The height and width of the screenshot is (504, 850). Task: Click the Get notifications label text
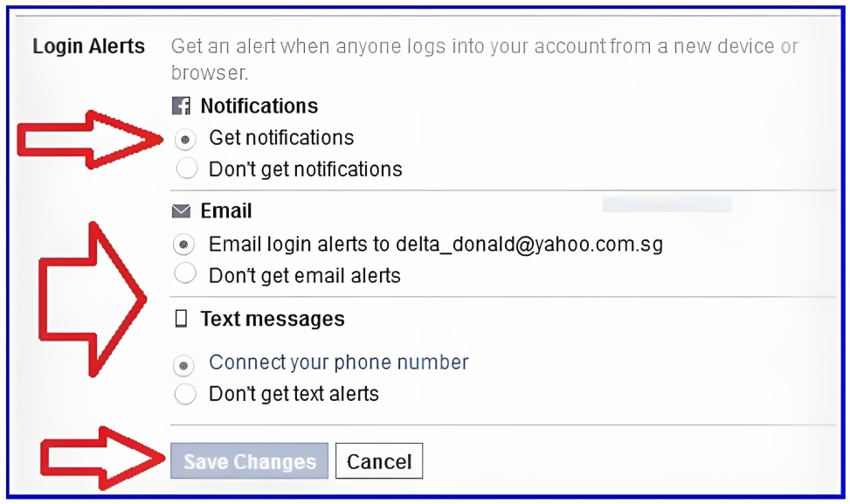[x=281, y=138]
